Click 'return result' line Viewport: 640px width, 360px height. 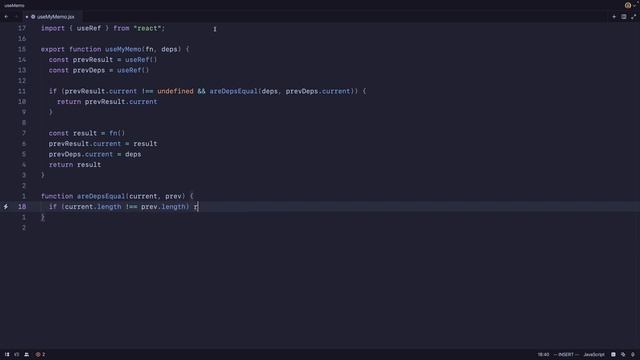75,164
